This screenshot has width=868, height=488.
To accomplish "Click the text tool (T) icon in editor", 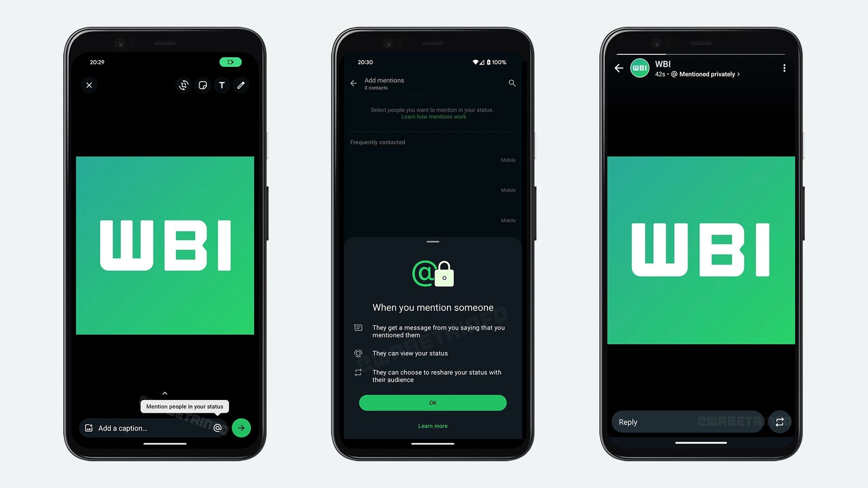I will click(x=221, y=85).
